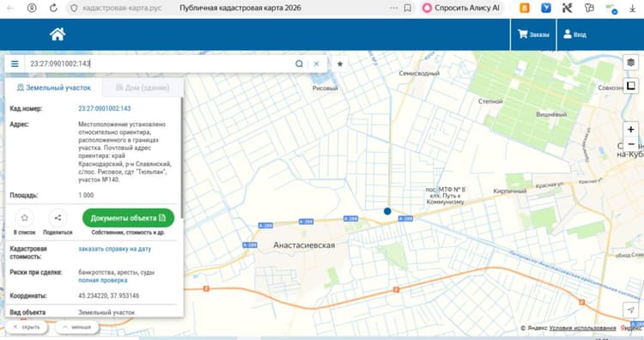Click the Семисводный label on map
The height and width of the screenshot is (340, 644).
[x=419, y=73]
